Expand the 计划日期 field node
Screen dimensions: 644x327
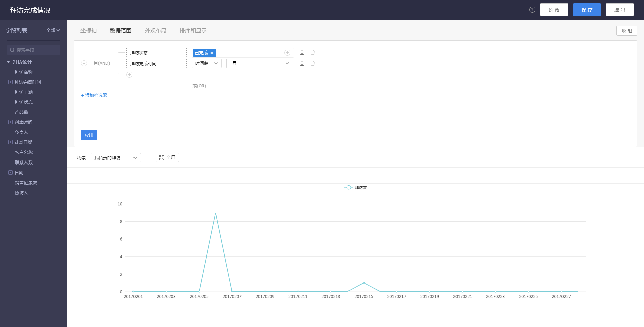[10, 142]
